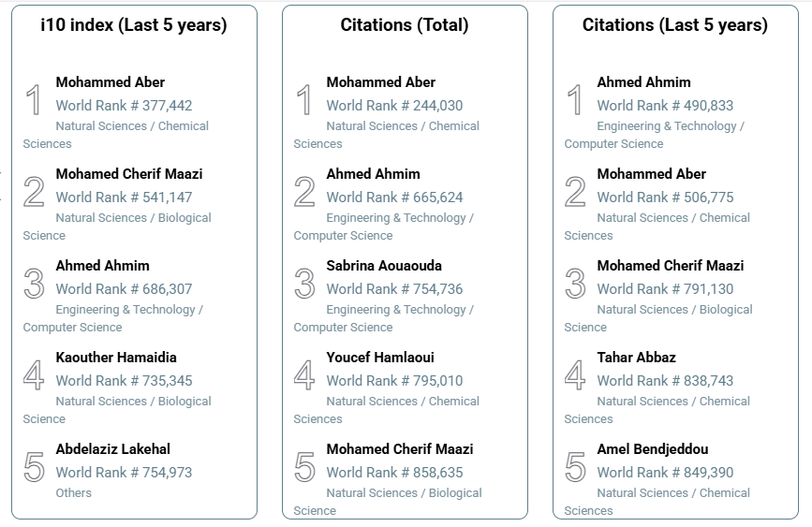
Task: Click World Rank # 490,833 text
Action: [x=665, y=106]
